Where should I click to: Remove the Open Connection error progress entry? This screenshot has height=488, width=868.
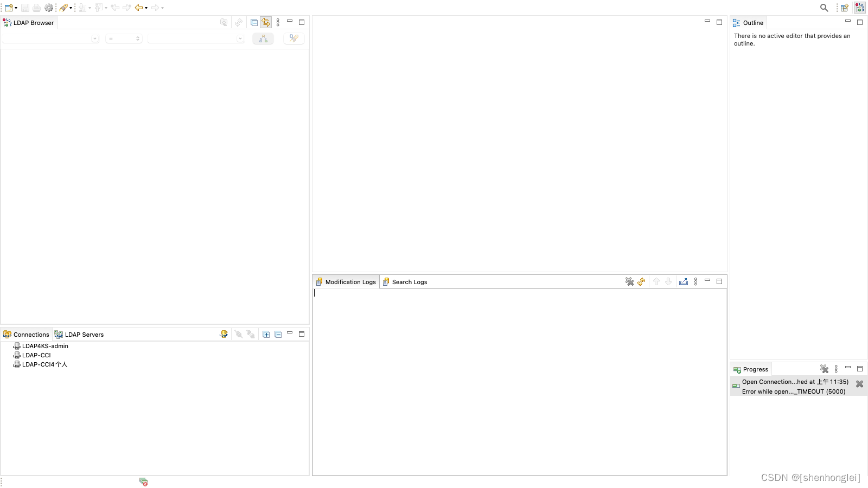pos(859,384)
